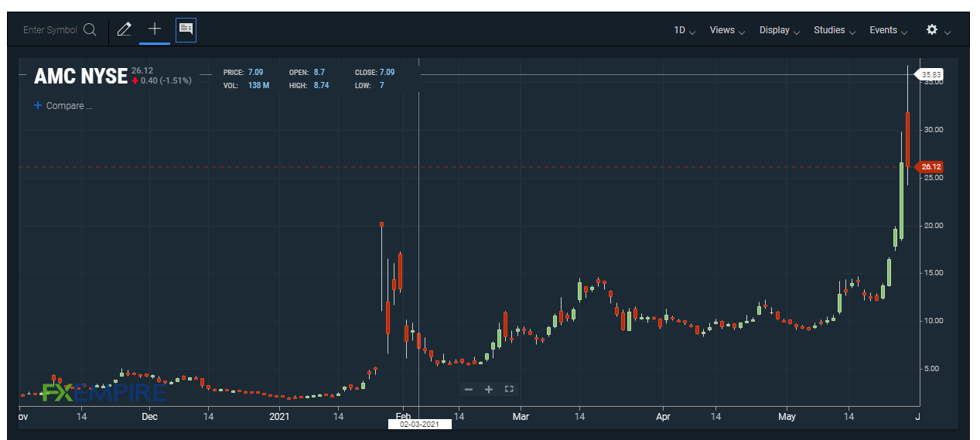Click the Feb label on time axis
Screen dimensions: 980x440
tap(402, 417)
